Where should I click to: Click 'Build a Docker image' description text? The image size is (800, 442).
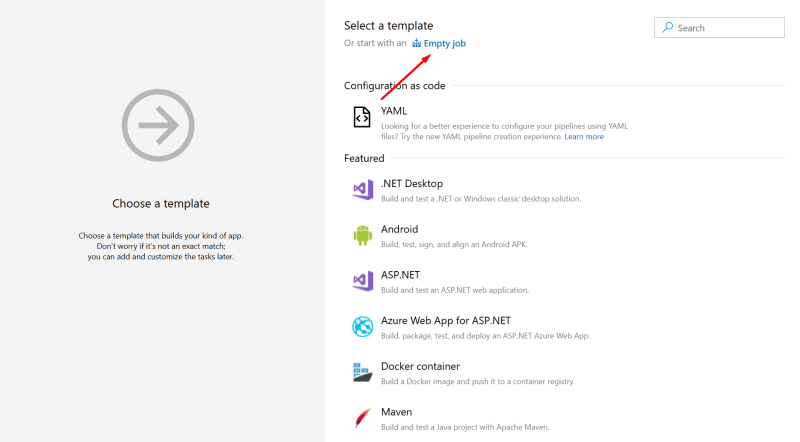478,381
